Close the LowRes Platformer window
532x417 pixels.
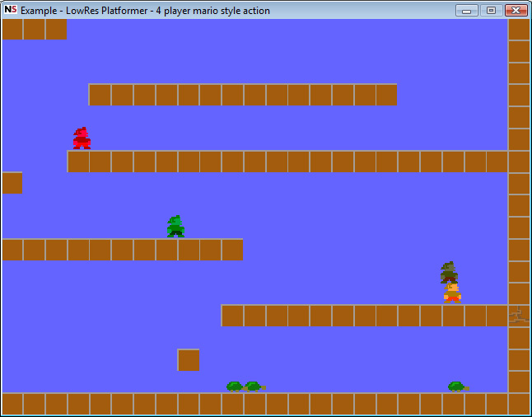(x=516, y=10)
